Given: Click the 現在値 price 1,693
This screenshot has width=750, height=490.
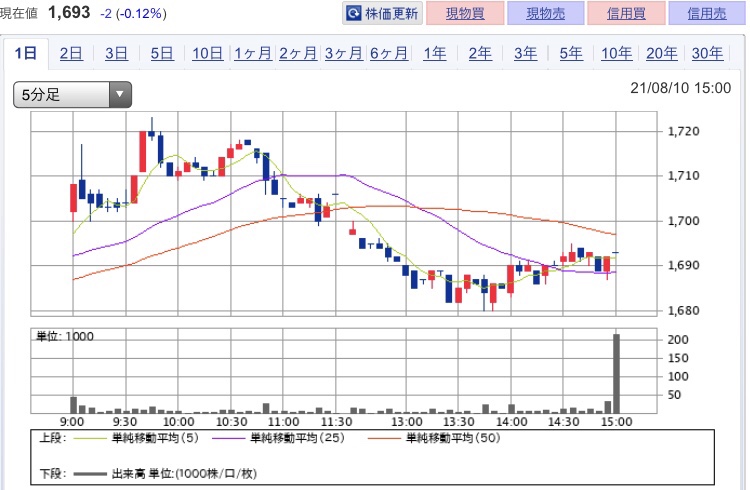Looking at the screenshot, I should (69, 12).
